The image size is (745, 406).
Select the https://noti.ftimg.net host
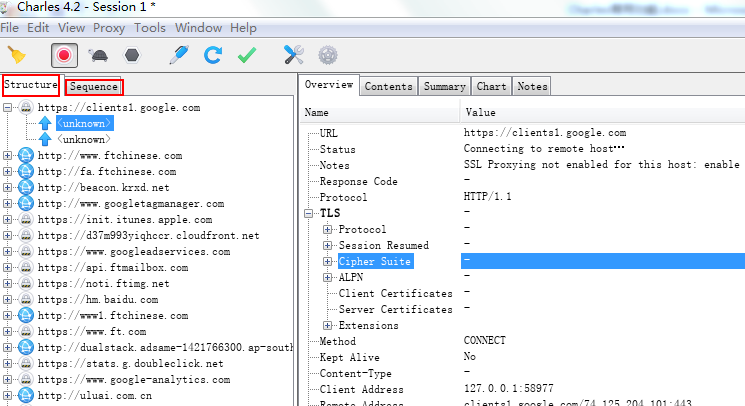[104, 283]
